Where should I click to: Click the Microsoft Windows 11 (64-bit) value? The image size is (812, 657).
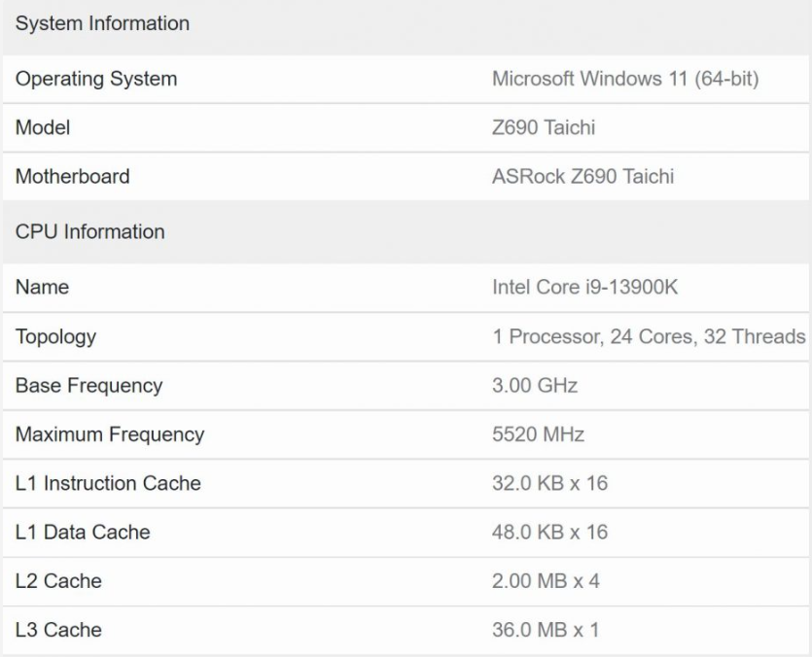[x=625, y=80]
